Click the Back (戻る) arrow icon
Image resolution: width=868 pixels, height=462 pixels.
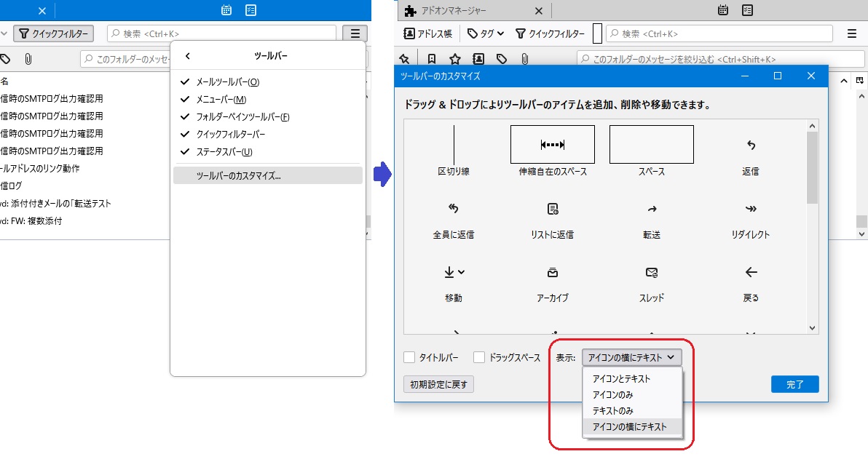[x=751, y=273]
